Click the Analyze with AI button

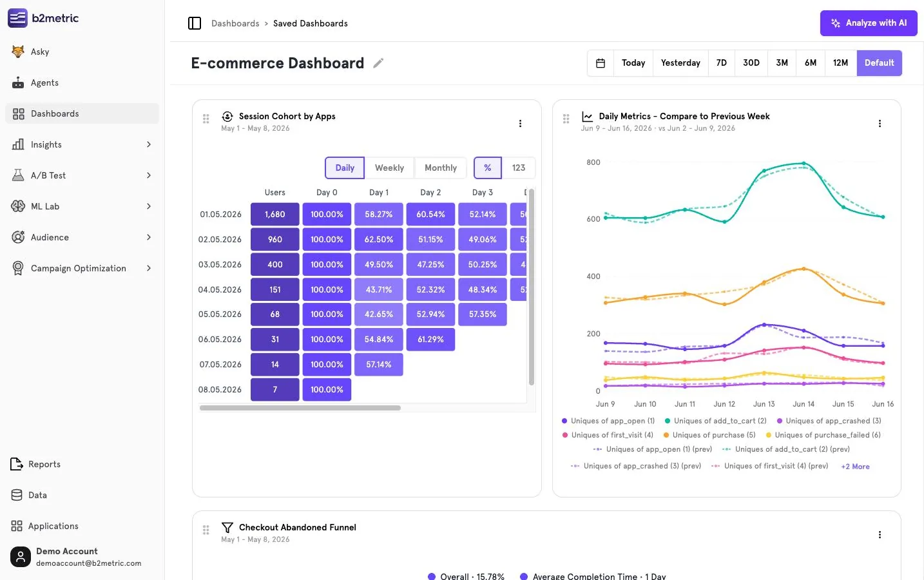(x=869, y=23)
